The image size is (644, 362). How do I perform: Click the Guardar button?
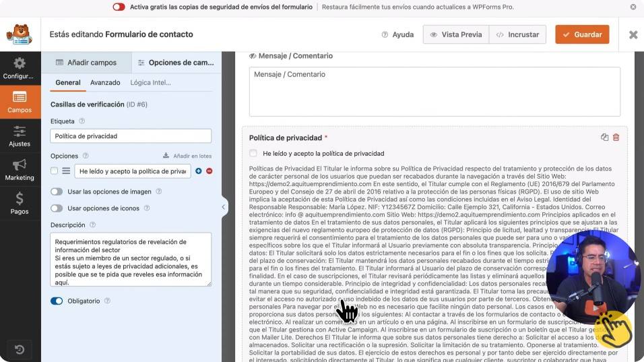click(582, 34)
